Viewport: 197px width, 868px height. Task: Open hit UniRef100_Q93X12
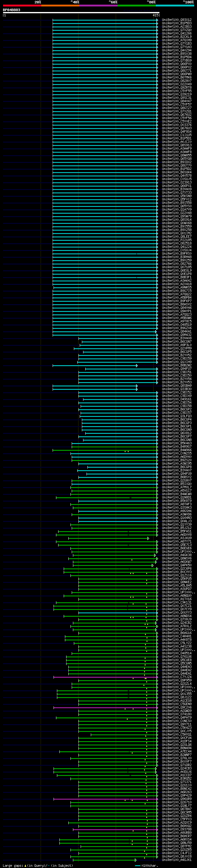(x=177, y=20)
